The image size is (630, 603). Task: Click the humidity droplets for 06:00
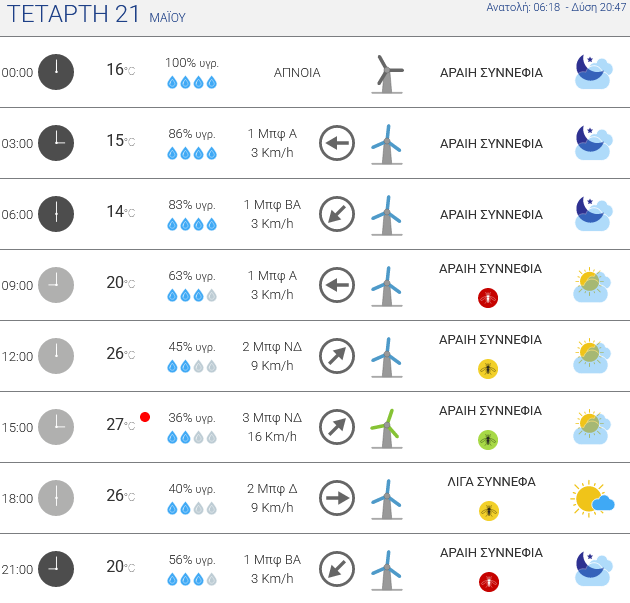192,224
